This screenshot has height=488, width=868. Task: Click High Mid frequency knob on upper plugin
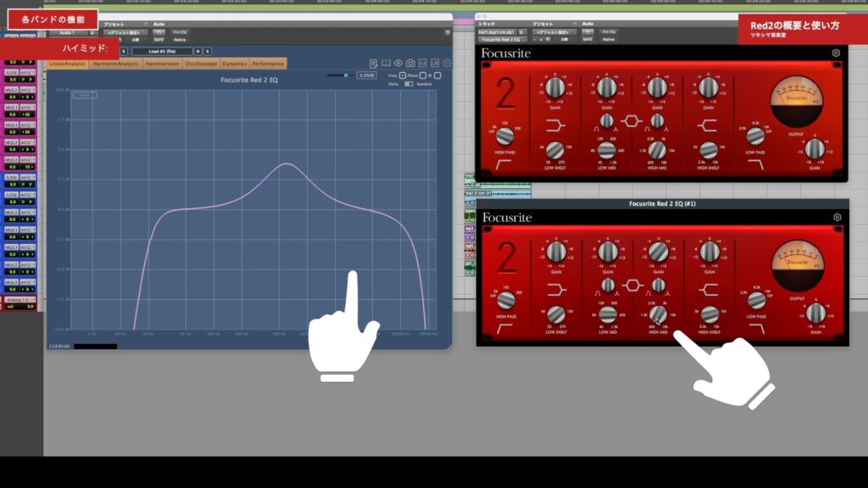tap(657, 150)
